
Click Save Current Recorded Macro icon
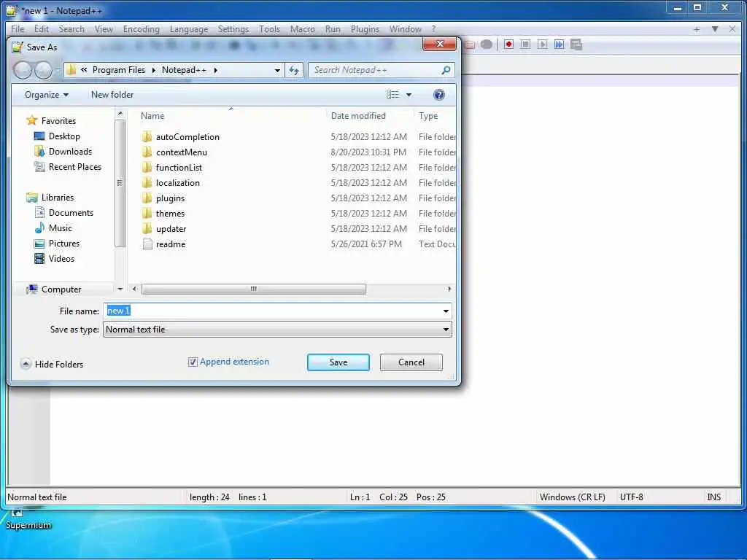pos(576,44)
